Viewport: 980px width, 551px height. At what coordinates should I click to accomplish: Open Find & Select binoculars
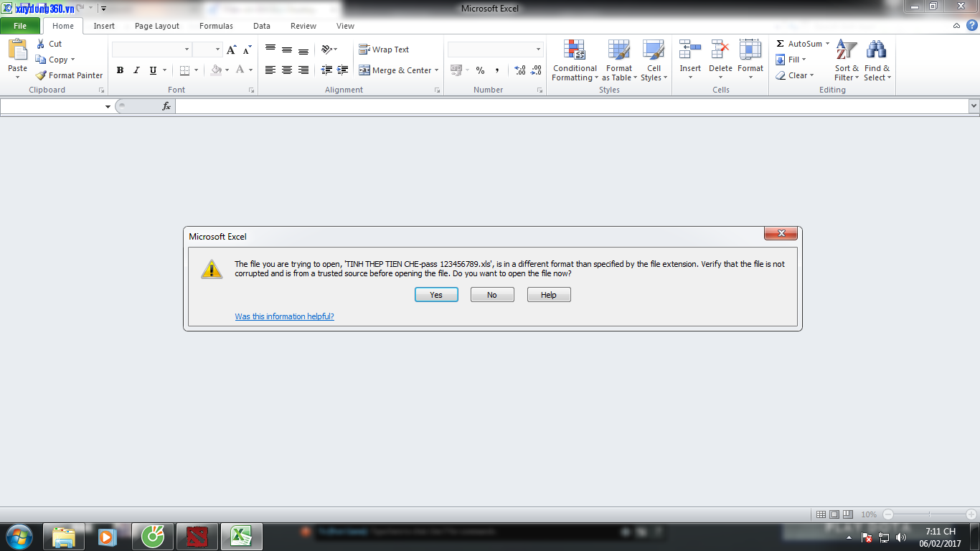click(877, 61)
